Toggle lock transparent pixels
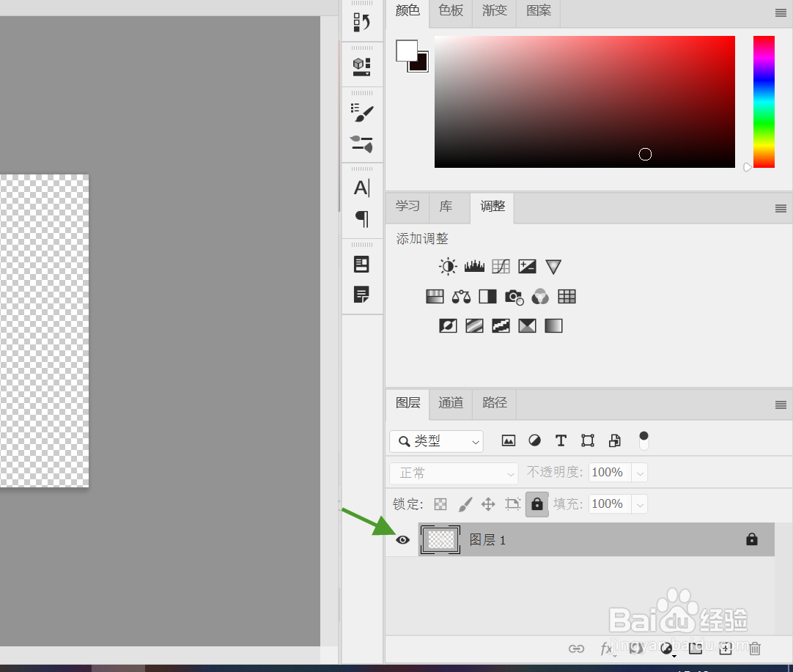Screen dimensions: 793x672 [x=440, y=504]
